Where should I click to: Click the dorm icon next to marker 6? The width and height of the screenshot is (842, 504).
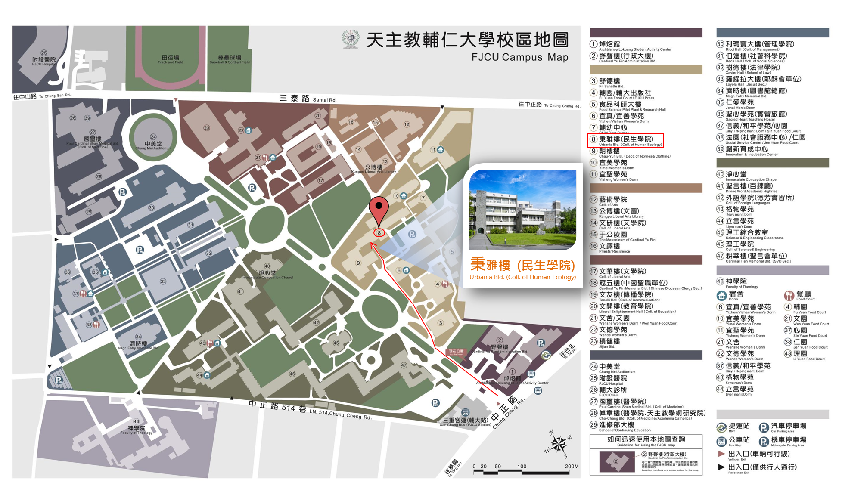[406, 270]
